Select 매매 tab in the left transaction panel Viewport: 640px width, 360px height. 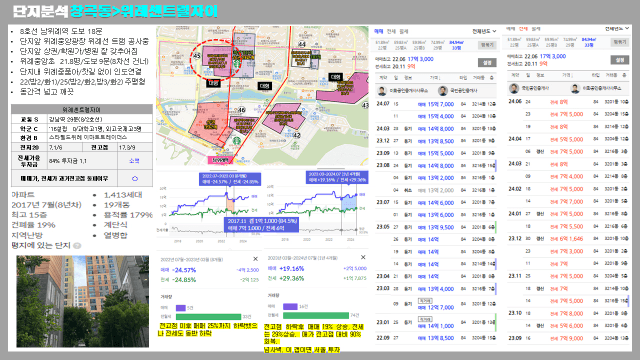(x=378, y=31)
